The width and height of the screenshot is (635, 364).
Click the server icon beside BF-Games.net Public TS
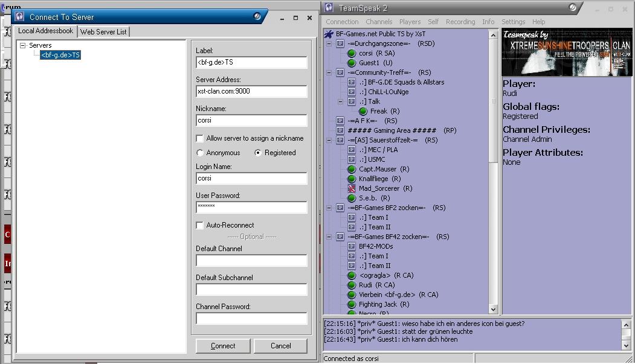[329, 34]
